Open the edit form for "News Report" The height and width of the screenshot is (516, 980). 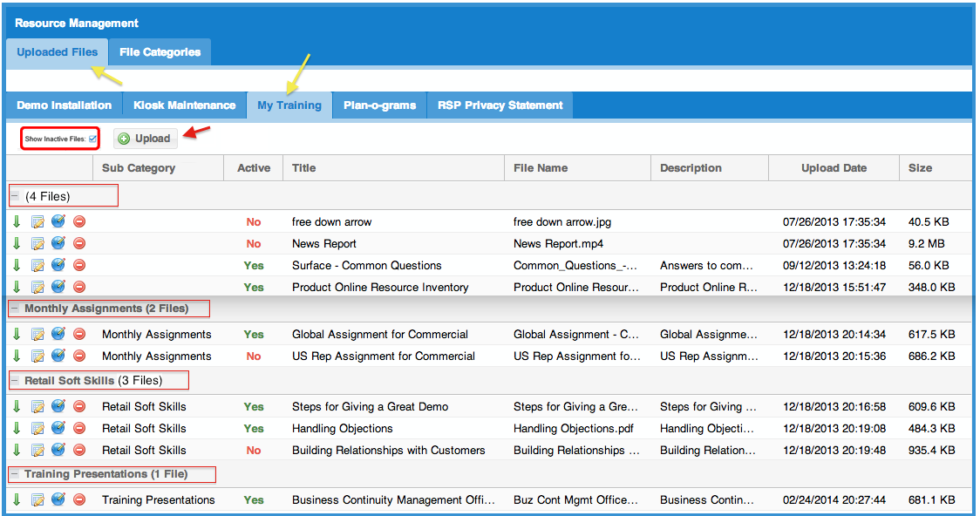[x=37, y=243]
